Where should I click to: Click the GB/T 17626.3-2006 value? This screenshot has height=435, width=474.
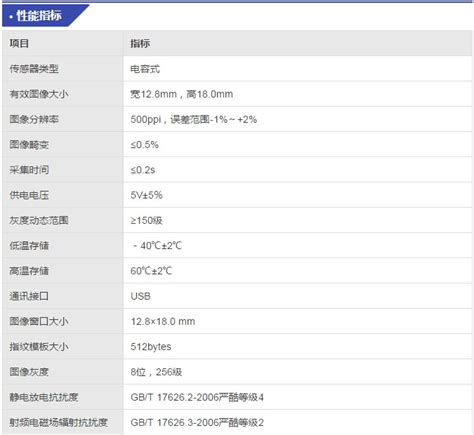pyautogui.click(x=197, y=423)
